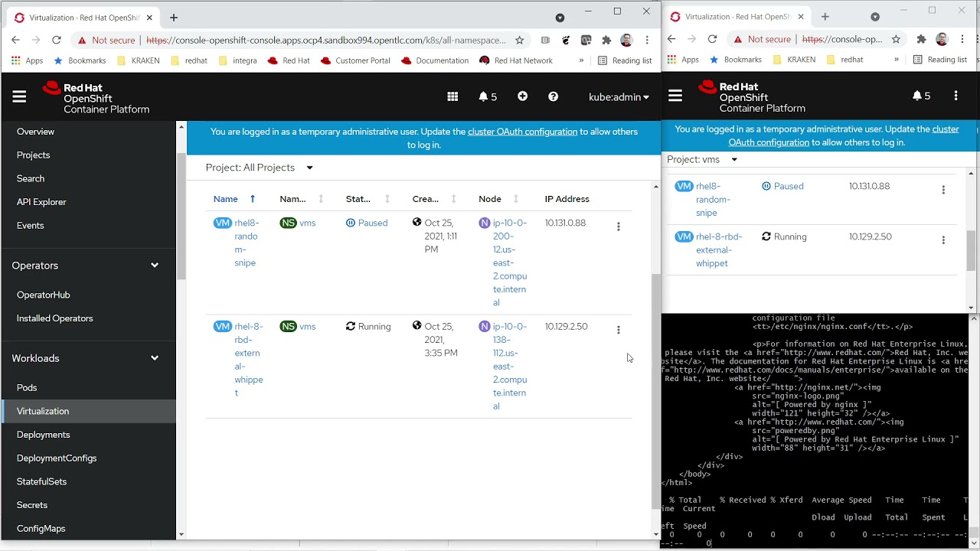Sort table by Node column
Image resolution: width=980 pixels, height=551 pixels.
coord(499,199)
